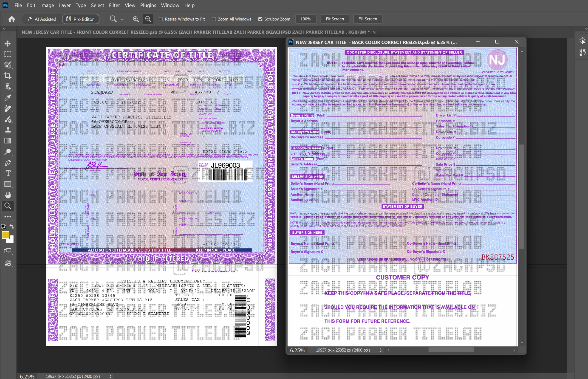Select the Rectangular Marquee tool
The width and height of the screenshot is (588, 379).
coord(8,54)
